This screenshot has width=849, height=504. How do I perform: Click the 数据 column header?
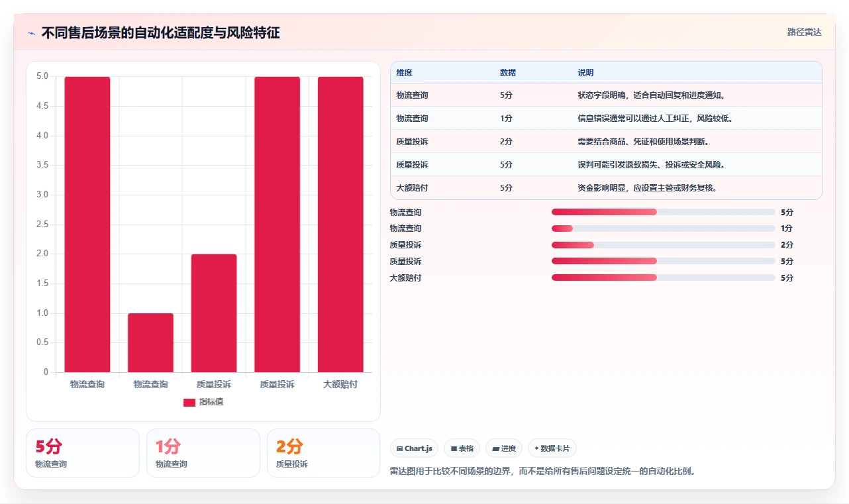click(508, 73)
